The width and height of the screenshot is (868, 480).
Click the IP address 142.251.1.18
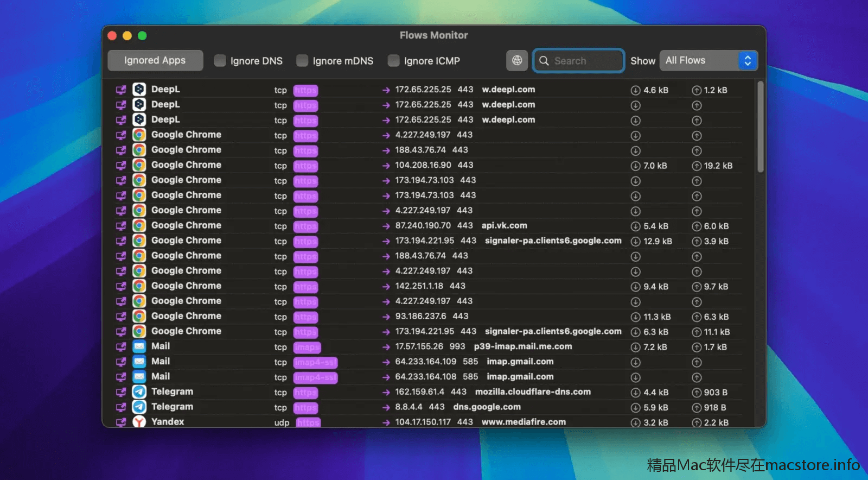click(x=419, y=286)
